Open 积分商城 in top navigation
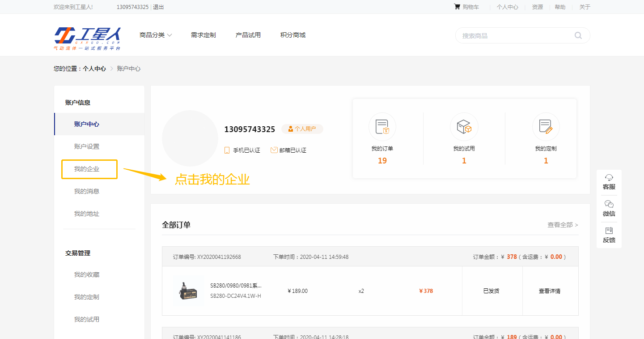Screen dimensions: 644x339 click(x=293, y=35)
